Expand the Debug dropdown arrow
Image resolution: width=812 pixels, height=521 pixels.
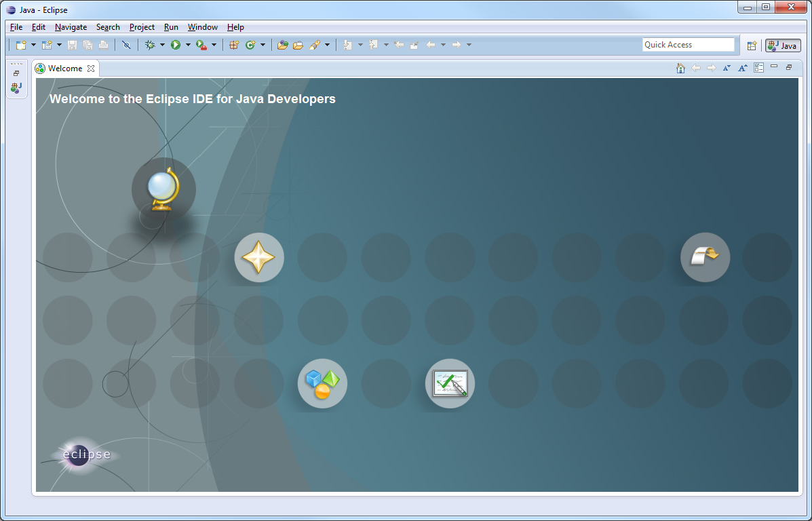[163, 45]
